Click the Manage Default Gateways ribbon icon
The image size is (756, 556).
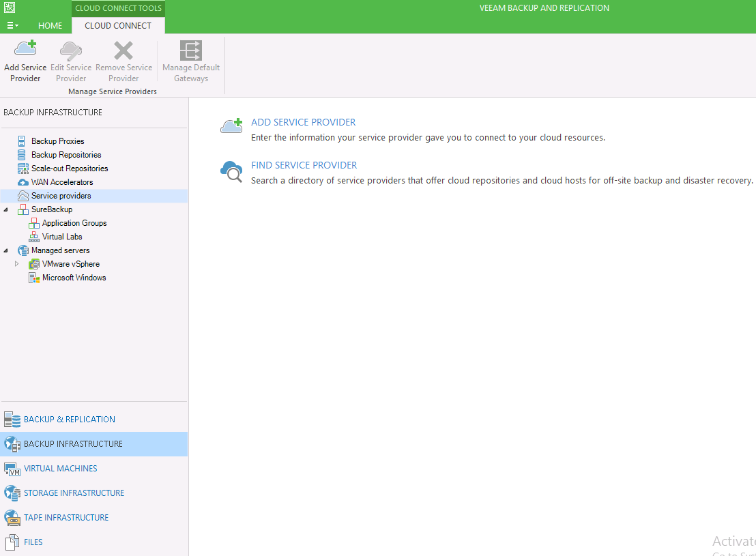(x=191, y=50)
